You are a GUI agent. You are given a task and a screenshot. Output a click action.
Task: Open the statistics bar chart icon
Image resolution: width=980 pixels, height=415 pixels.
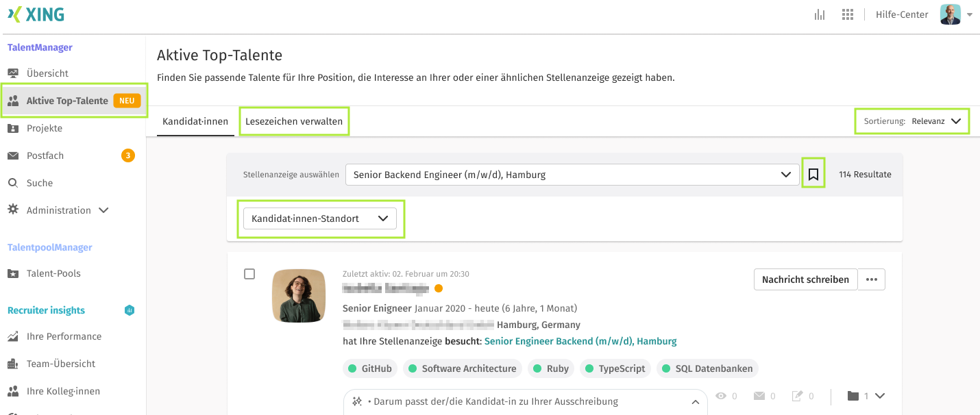point(820,14)
